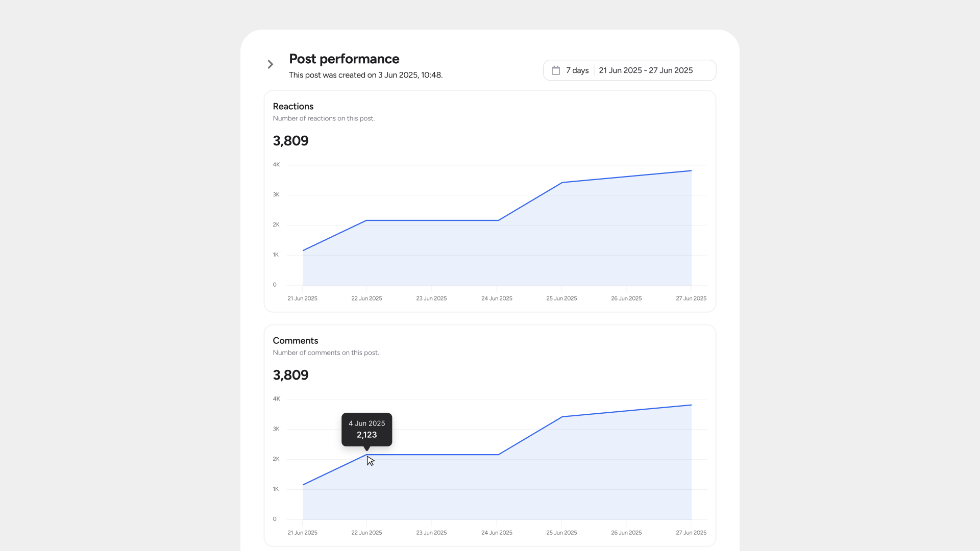Image resolution: width=980 pixels, height=551 pixels.
Task: Click the Reactions chart title
Action: (293, 106)
